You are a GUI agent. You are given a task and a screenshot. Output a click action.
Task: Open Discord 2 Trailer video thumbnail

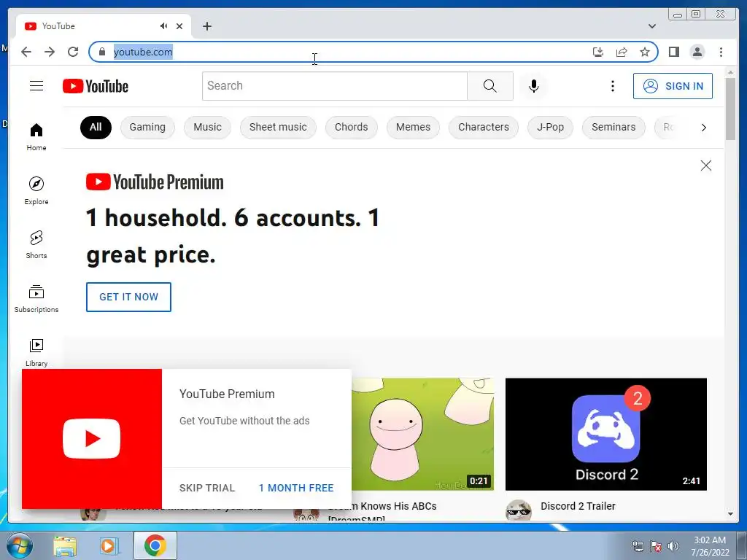point(606,435)
